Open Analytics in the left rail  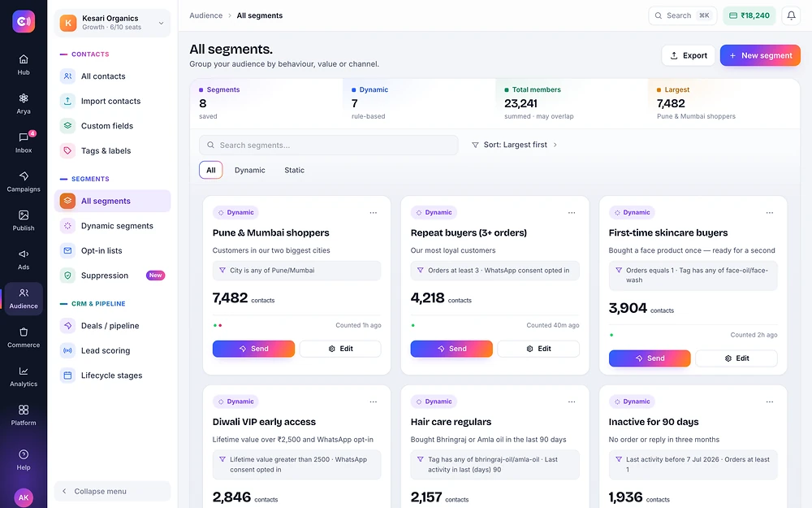click(x=24, y=376)
